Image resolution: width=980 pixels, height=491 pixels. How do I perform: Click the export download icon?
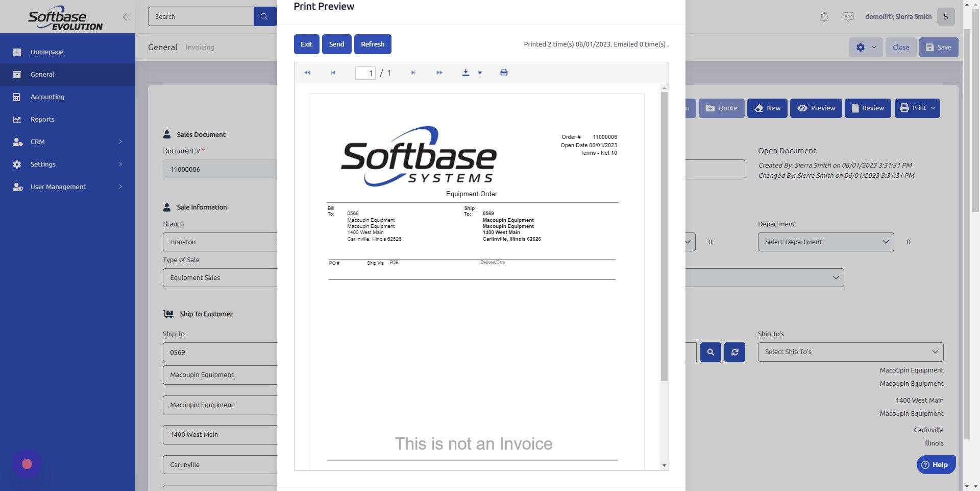pos(465,73)
